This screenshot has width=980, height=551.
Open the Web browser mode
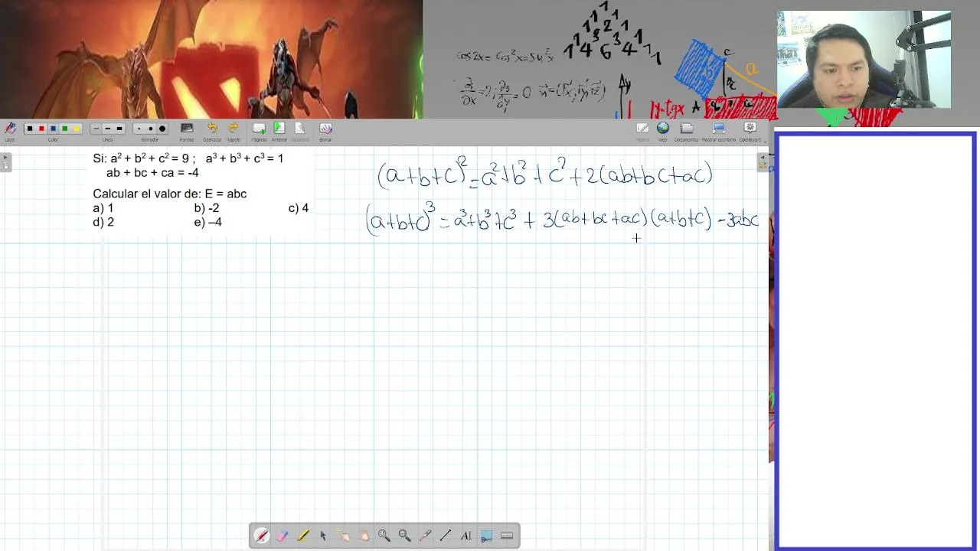pos(663,129)
